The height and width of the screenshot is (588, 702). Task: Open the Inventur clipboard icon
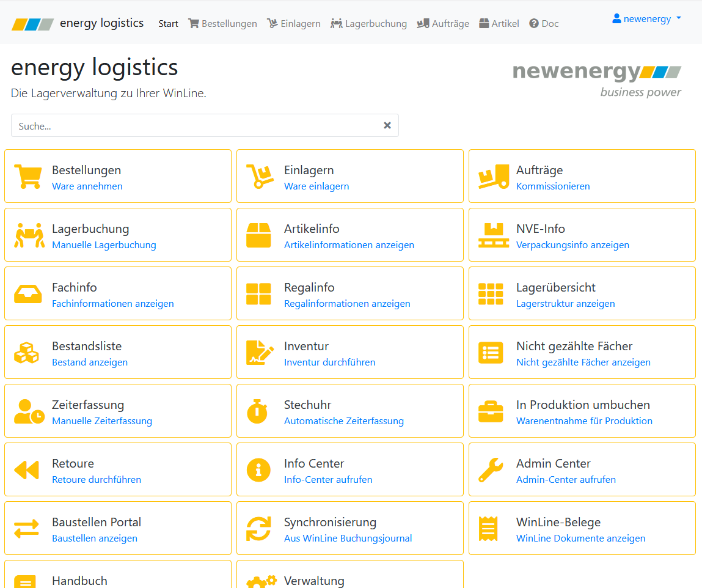[259, 353]
